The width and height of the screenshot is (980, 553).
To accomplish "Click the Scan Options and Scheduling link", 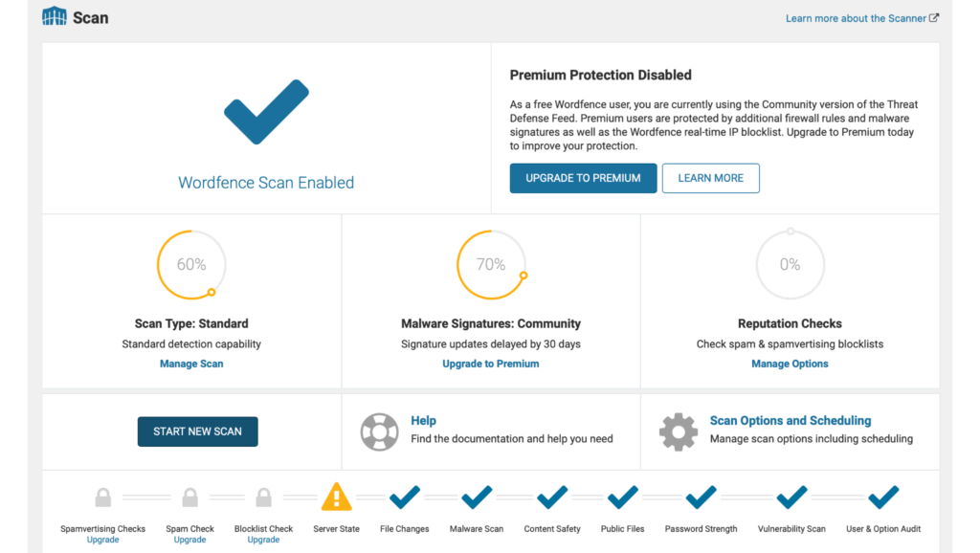I will [x=790, y=421].
